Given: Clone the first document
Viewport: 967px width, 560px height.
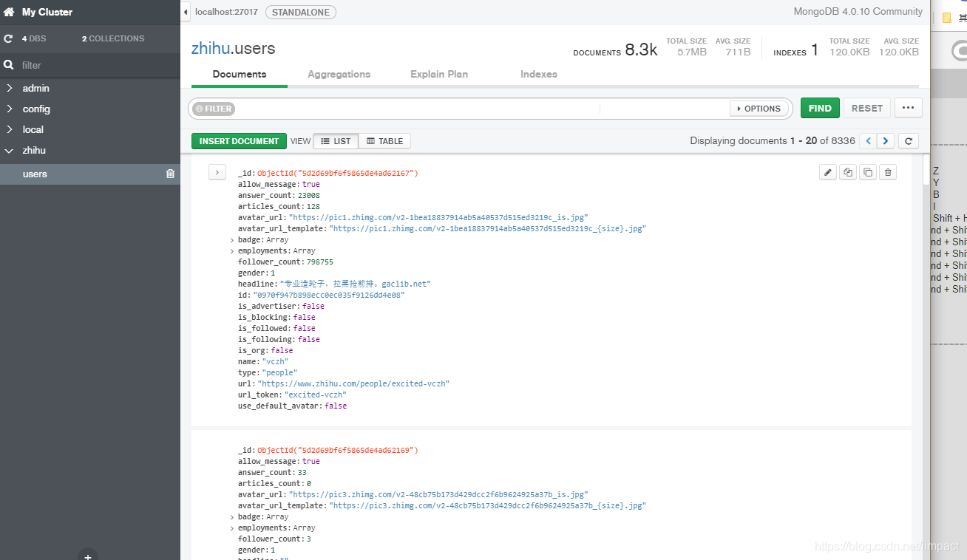Looking at the screenshot, I should [x=868, y=172].
